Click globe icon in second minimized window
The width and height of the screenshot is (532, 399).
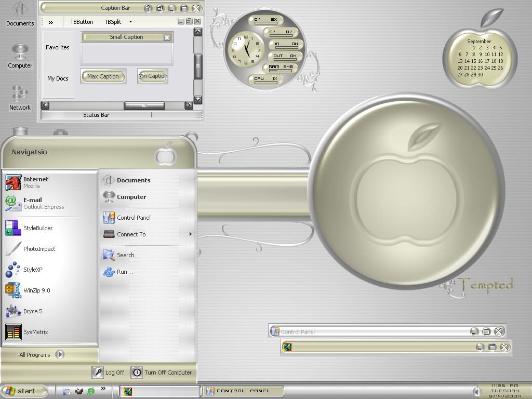tap(287, 347)
